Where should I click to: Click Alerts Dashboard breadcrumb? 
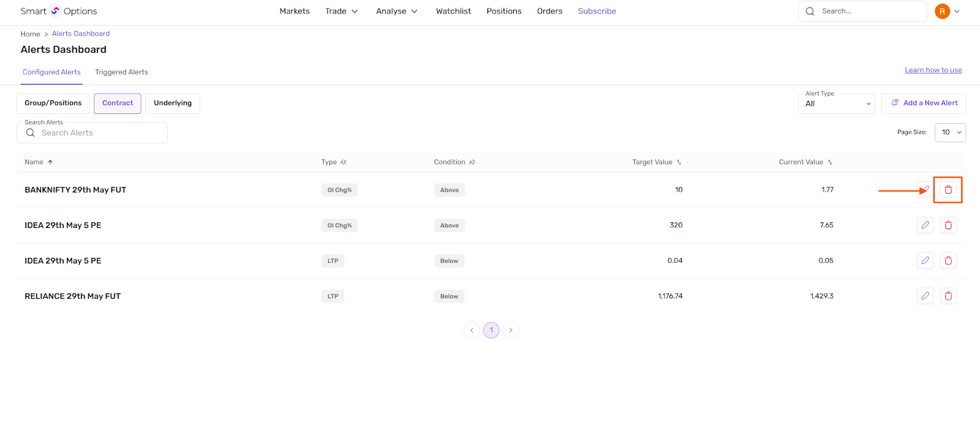(x=81, y=34)
